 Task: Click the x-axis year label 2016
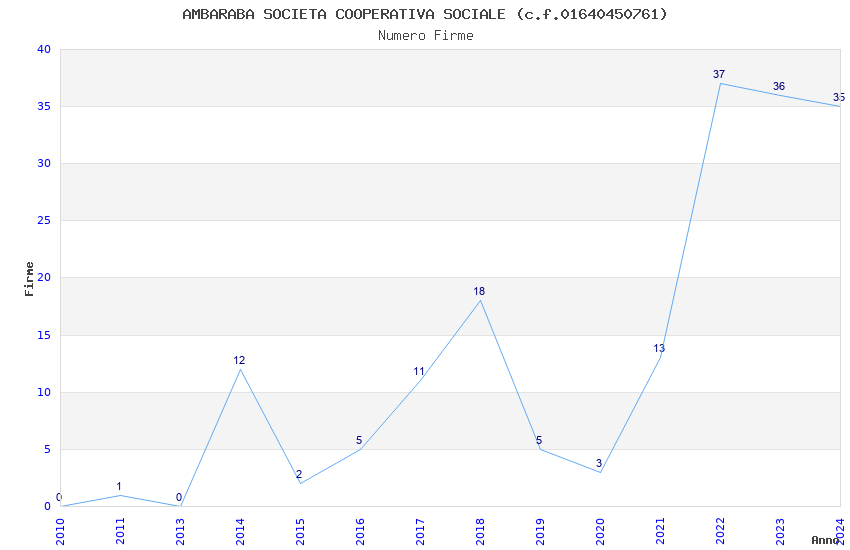coord(360,532)
